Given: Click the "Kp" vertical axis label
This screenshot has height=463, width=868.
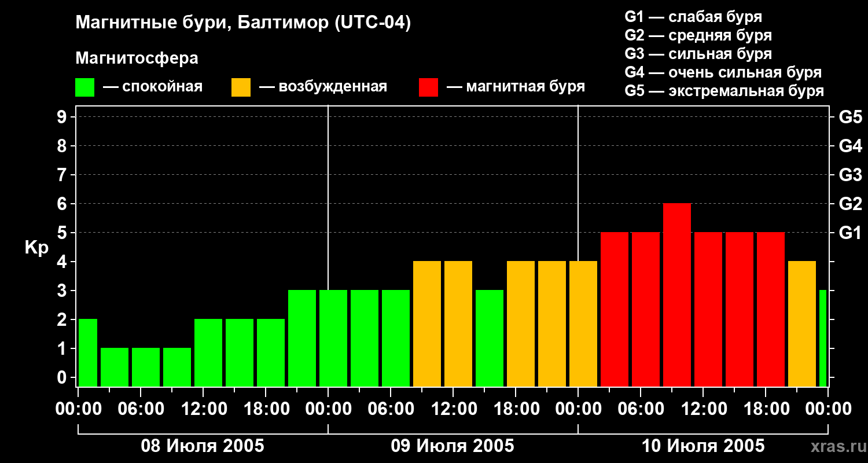Looking at the screenshot, I should pos(36,248).
